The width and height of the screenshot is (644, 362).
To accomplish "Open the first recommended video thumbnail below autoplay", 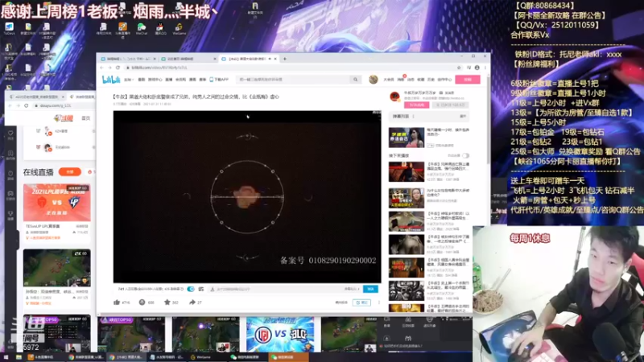I will (407, 171).
